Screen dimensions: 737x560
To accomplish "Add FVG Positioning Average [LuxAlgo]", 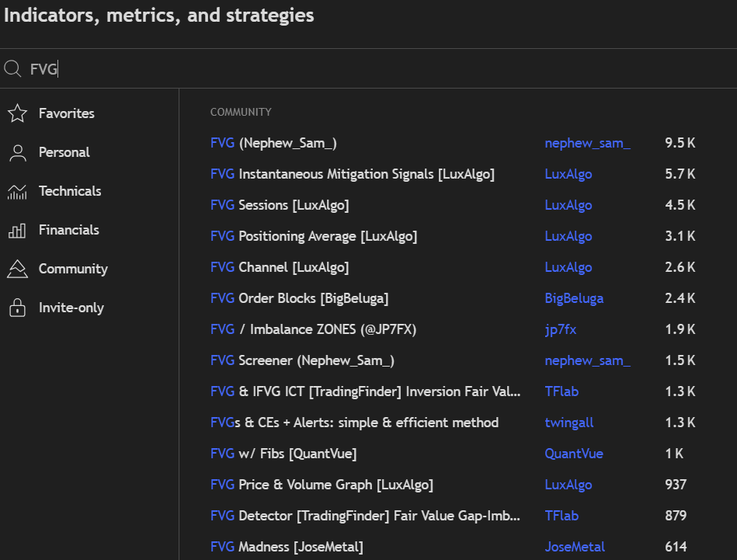I will pos(314,236).
